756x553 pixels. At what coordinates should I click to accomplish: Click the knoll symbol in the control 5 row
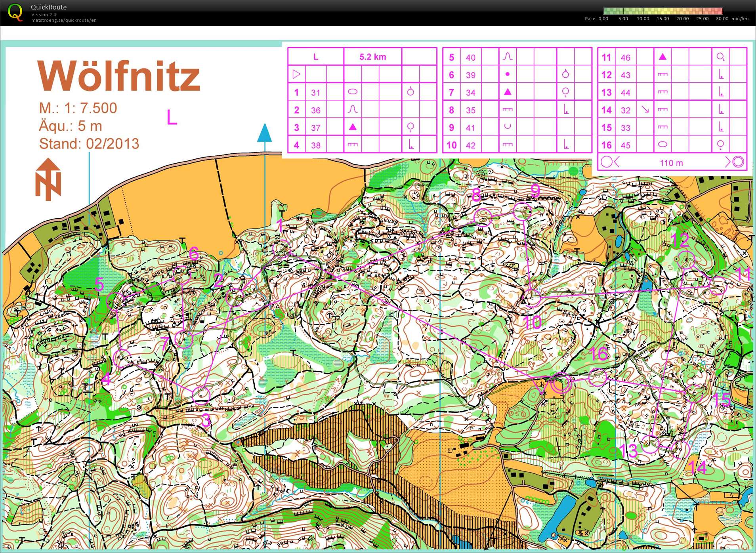coord(508,57)
